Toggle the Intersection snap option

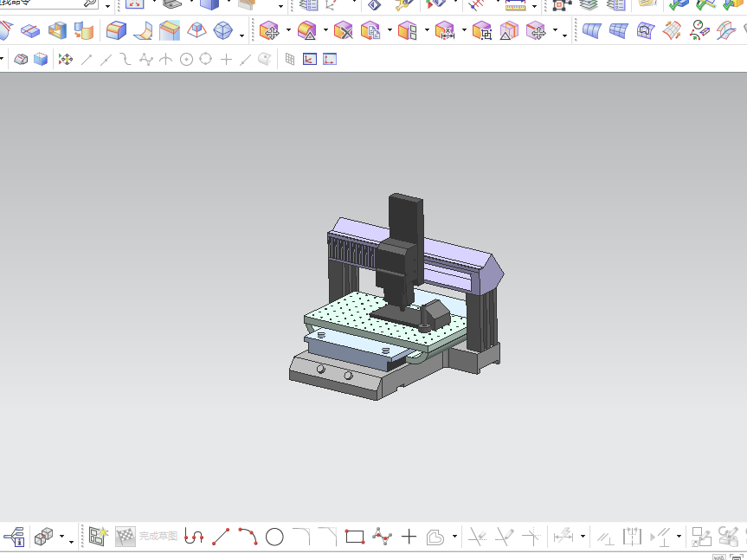(165, 60)
